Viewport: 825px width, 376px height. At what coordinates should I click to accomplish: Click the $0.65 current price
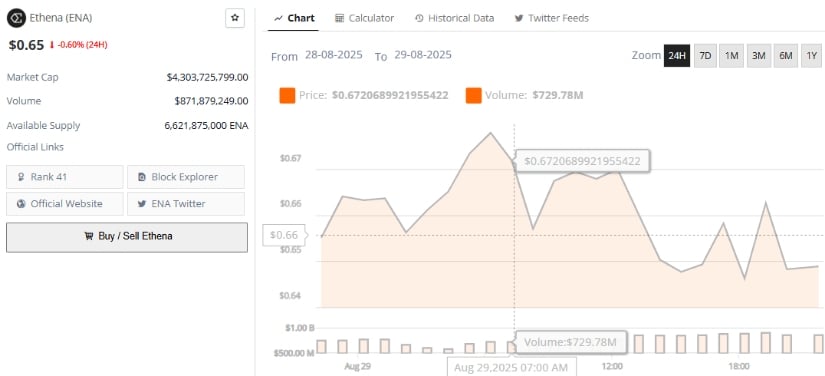click(26, 45)
